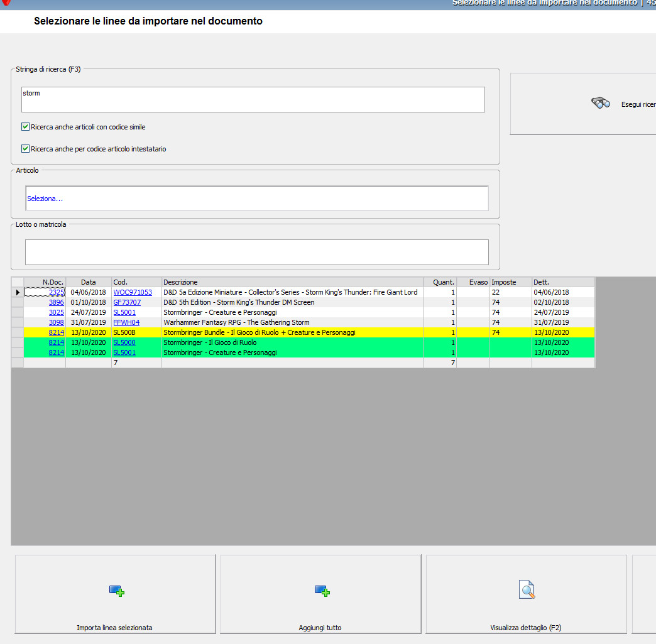Select Warhammer Fantasy RPG The Gathering Storm description

tap(236, 322)
